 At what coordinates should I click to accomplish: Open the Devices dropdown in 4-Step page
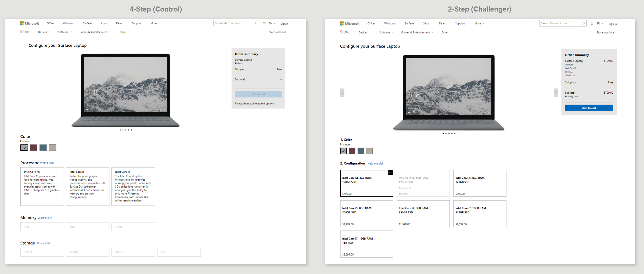(44, 32)
